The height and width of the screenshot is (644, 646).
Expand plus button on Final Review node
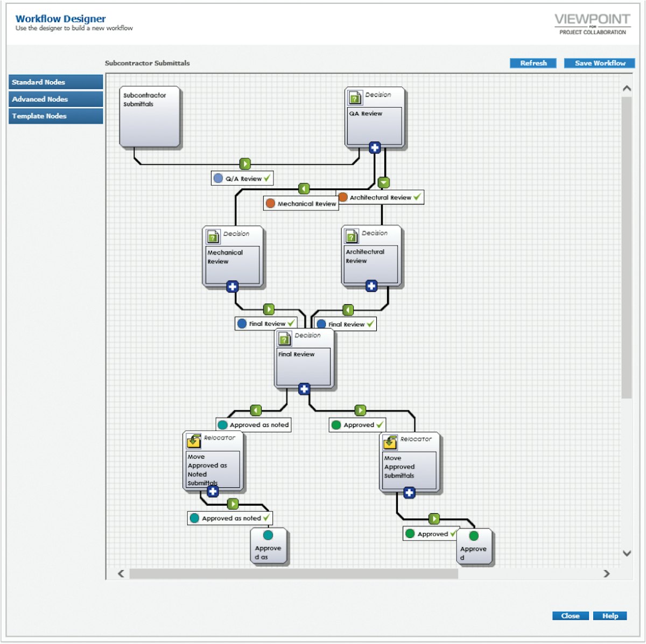[304, 389]
